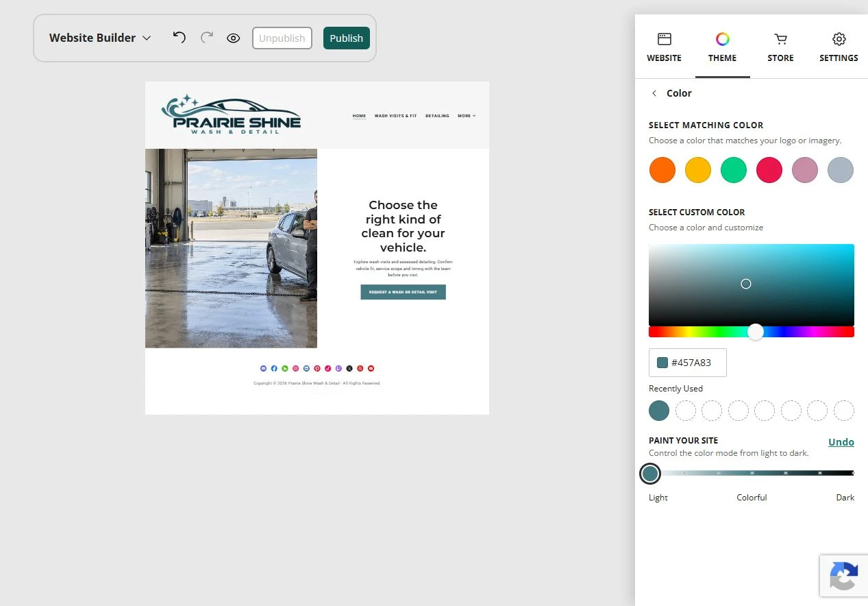Click the reCAPTCHA badge
The height and width of the screenshot is (606, 868).
coord(844,576)
